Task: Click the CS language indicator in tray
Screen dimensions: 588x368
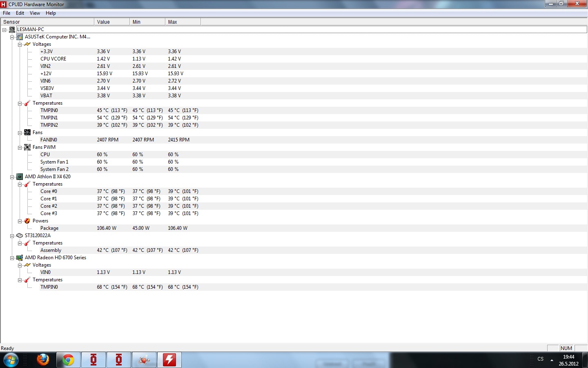Action: pyautogui.click(x=541, y=359)
